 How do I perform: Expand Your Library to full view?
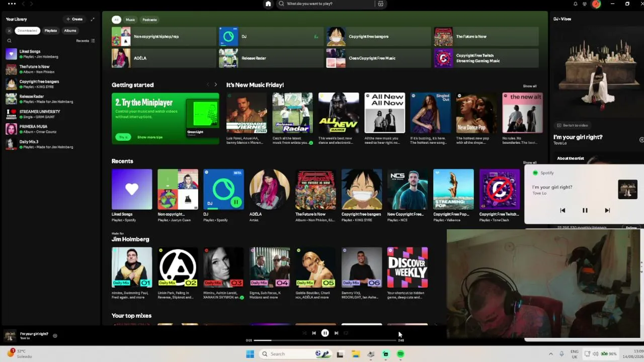93,19
